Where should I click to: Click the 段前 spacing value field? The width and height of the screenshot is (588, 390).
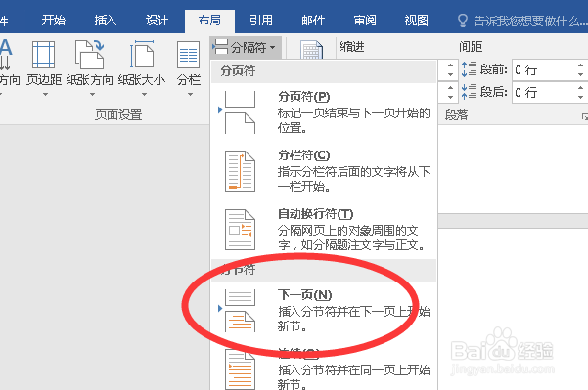543,69
